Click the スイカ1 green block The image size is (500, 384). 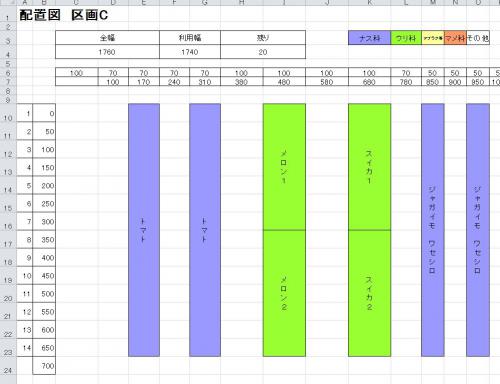369,167
